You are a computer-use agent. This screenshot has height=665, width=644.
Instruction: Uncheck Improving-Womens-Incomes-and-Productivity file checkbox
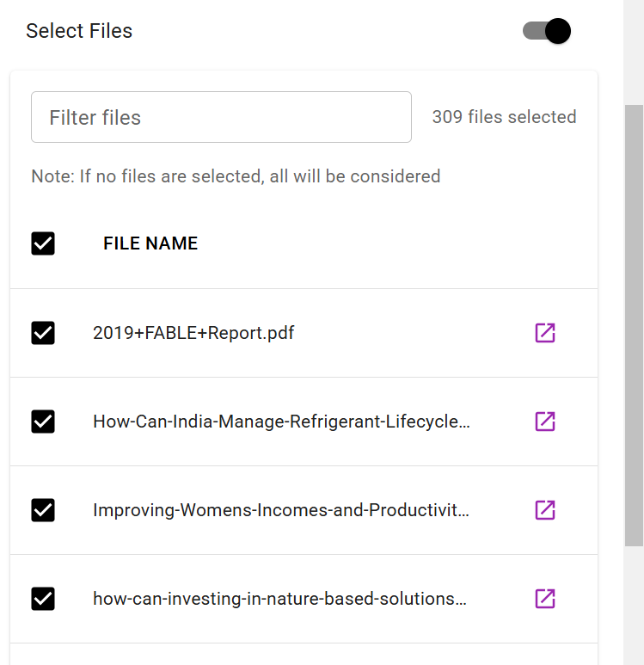pyautogui.click(x=43, y=509)
